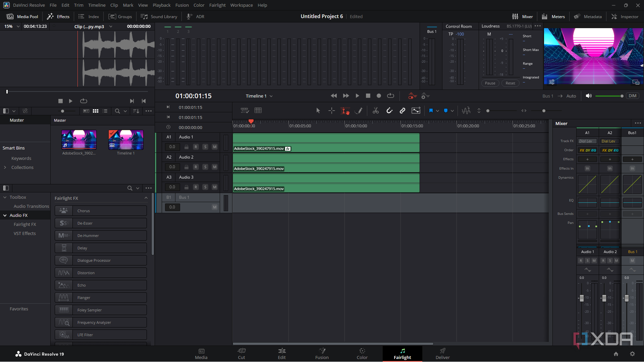The image size is (644, 362).
Task: Open the Sound Library panel
Action: (159, 16)
